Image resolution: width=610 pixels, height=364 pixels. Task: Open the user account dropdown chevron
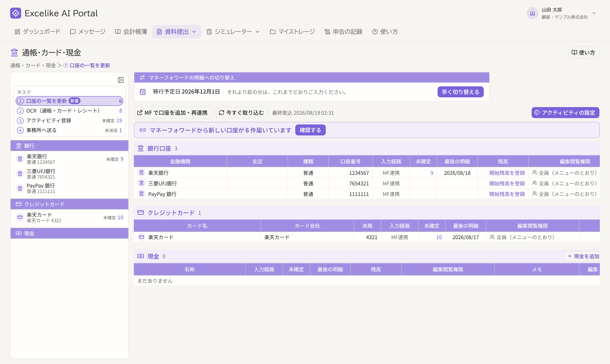point(594,13)
